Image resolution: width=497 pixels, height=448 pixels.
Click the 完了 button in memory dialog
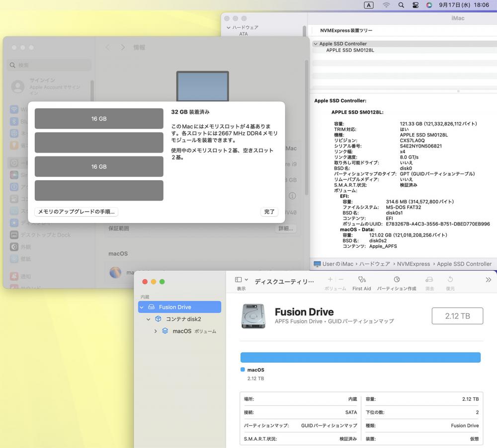(x=269, y=212)
